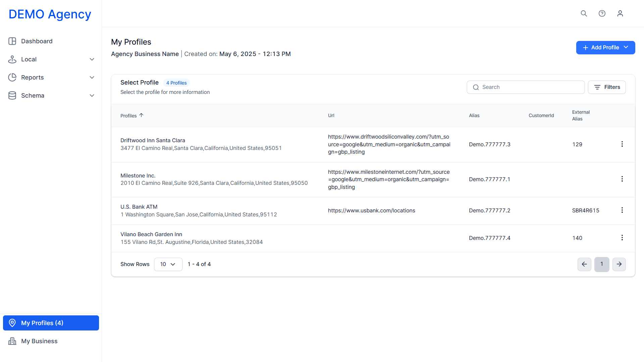Click the DEMO Agency logo link
The height and width of the screenshot is (362, 644).
coord(50,14)
